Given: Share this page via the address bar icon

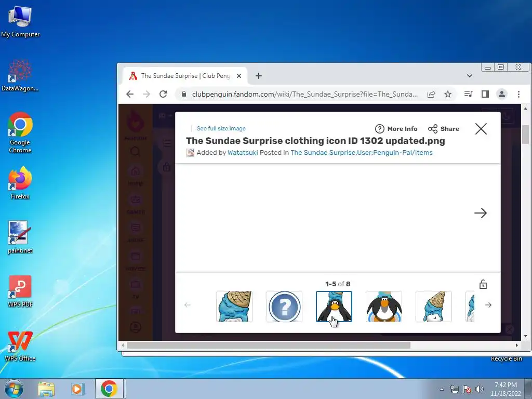Looking at the screenshot, I should pos(431,94).
